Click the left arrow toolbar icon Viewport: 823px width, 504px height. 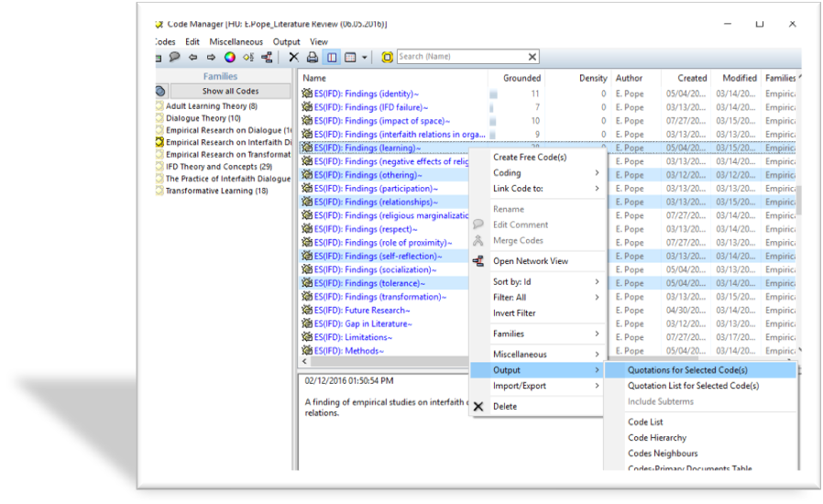click(192, 57)
